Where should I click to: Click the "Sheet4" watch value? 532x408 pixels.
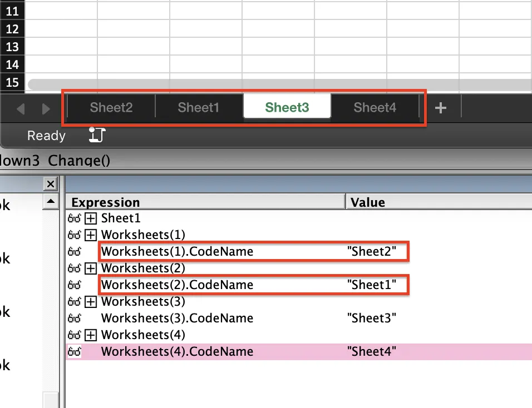point(372,351)
